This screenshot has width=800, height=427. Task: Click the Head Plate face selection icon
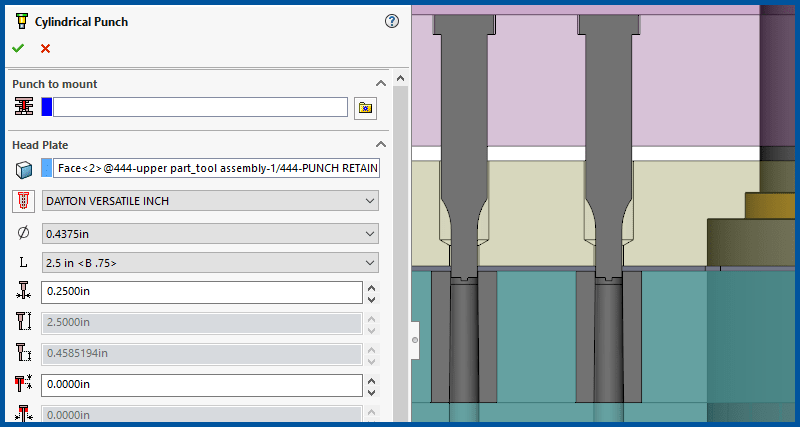click(24, 169)
